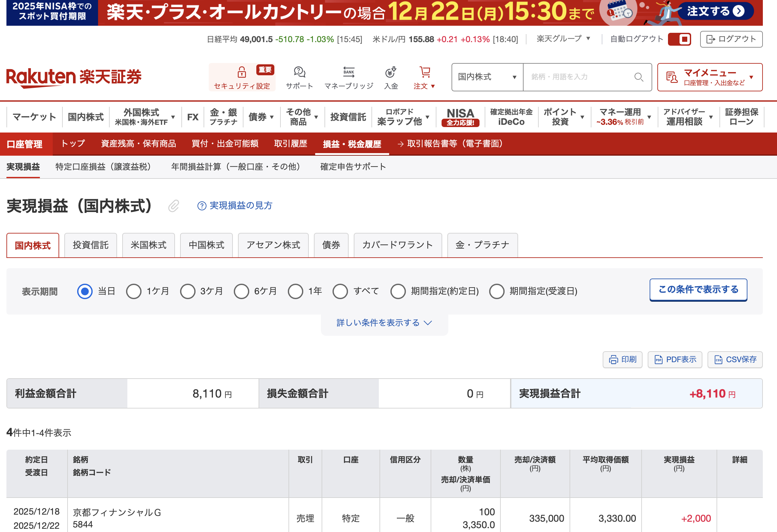777x532 pixels.
Task: Click the print (印刷) icon button
Action: tap(622, 360)
